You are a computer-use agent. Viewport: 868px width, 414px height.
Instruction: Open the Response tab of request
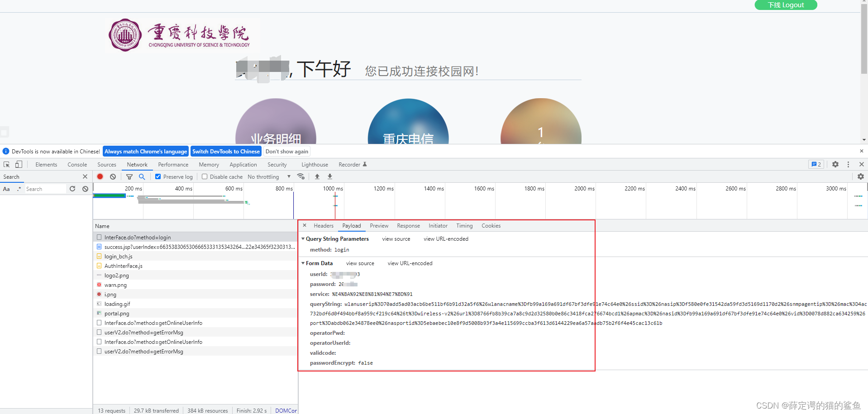408,226
